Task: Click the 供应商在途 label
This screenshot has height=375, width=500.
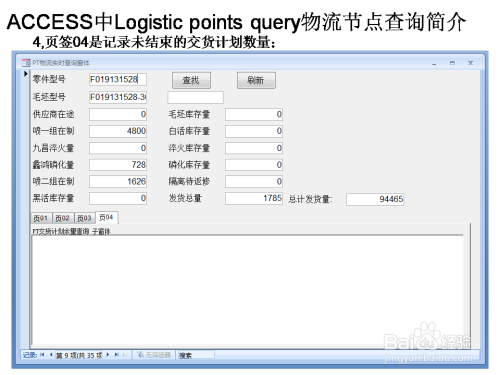Action: click(53, 114)
